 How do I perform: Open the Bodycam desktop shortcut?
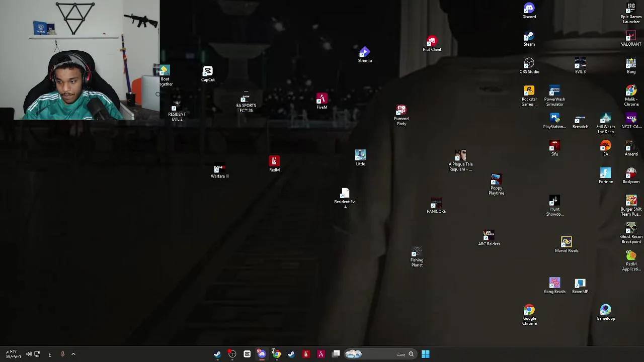coord(631,175)
